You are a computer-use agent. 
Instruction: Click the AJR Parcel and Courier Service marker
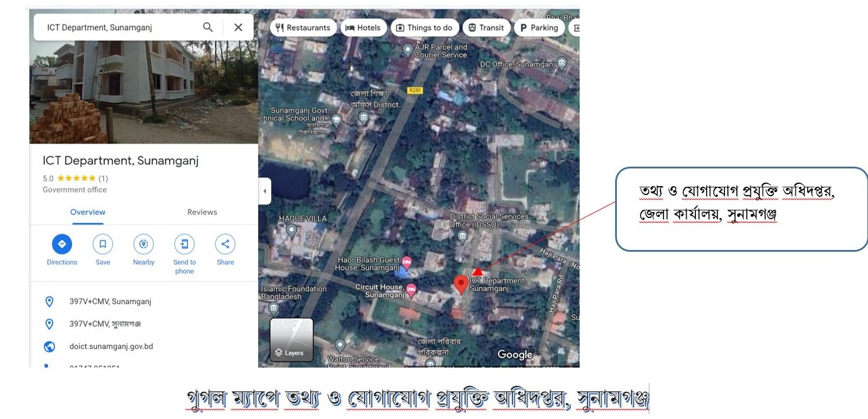(407, 51)
